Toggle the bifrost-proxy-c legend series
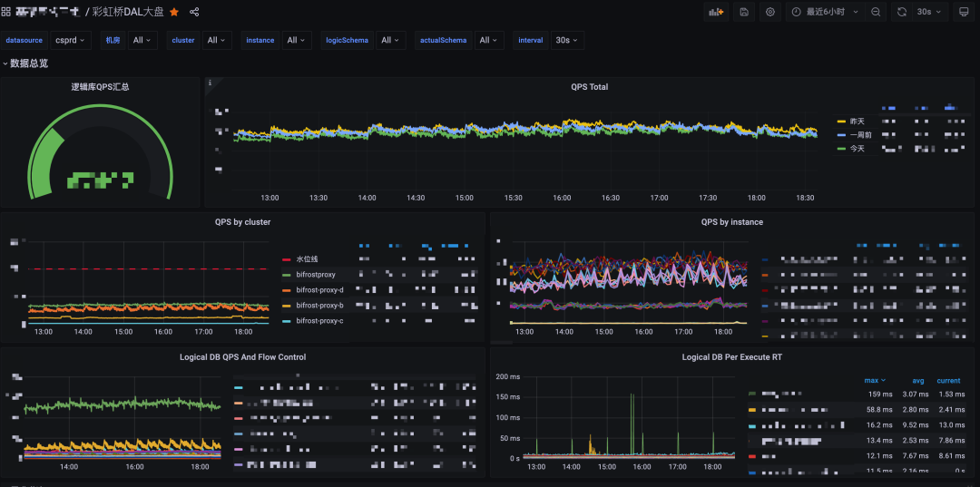The height and width of the screenshot is (487, 980). coord(319,321)
